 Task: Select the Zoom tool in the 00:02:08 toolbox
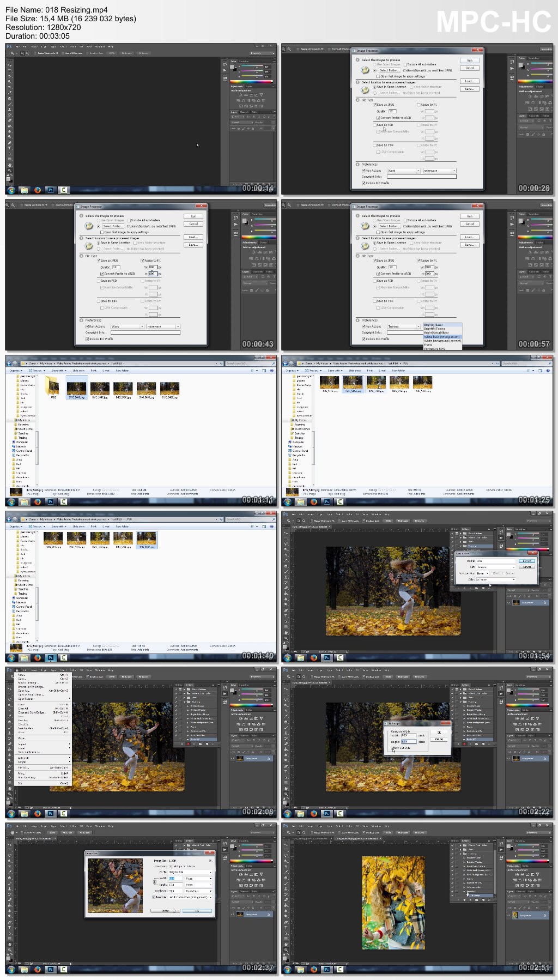click(9, 794)
